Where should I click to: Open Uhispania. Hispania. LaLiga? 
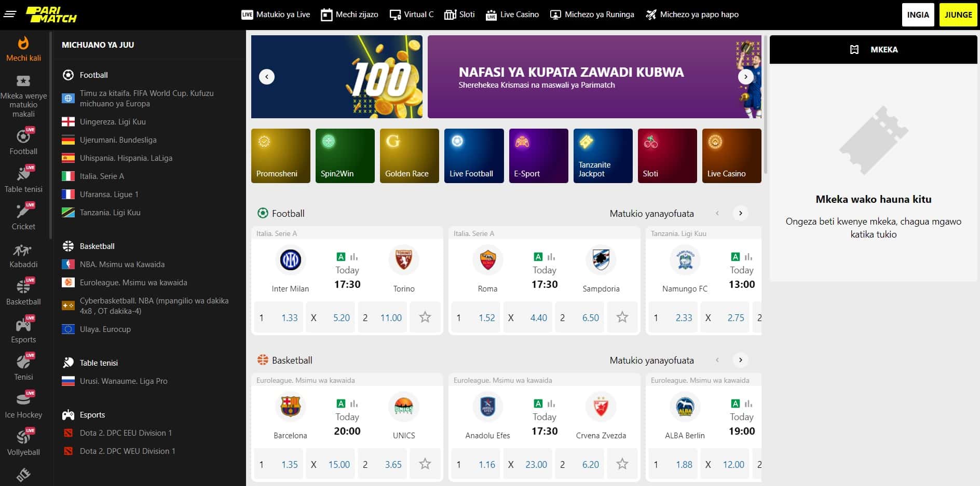(126, 158)
